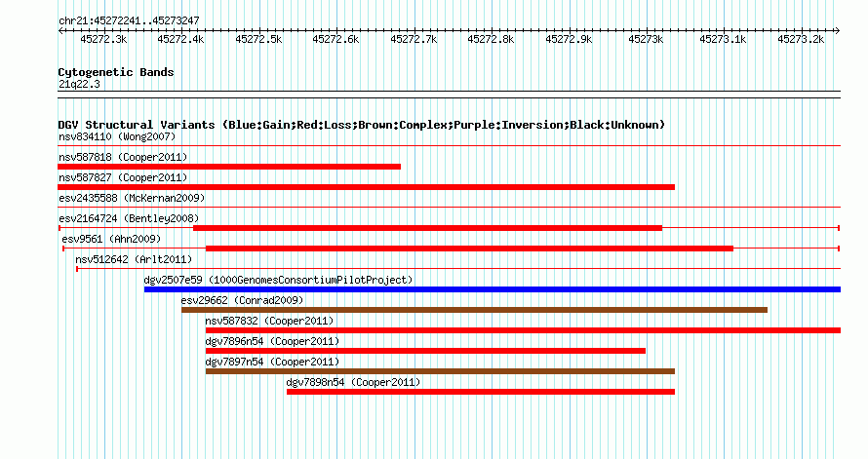Click the ruler's right arrowhead
The height and width of the screenshot is (459, 868).
(x=838, y=30)
